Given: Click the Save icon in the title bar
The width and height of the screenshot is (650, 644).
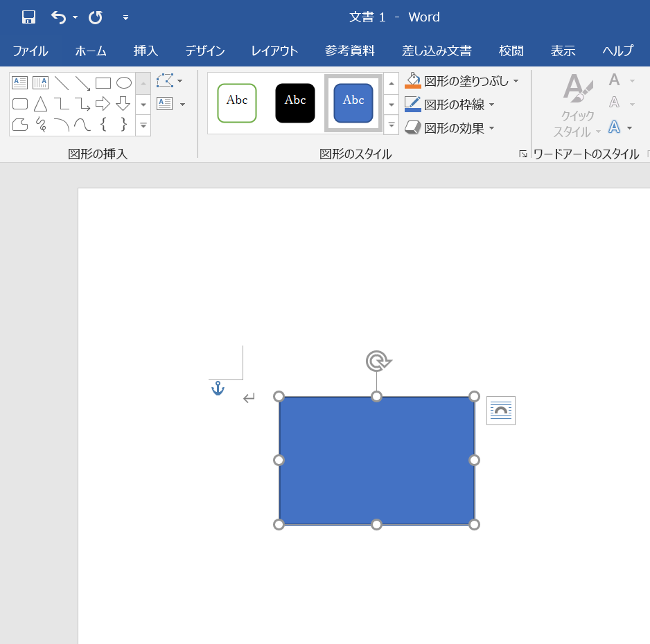Looking at the screenshot, I should click(x=28, y=17).
